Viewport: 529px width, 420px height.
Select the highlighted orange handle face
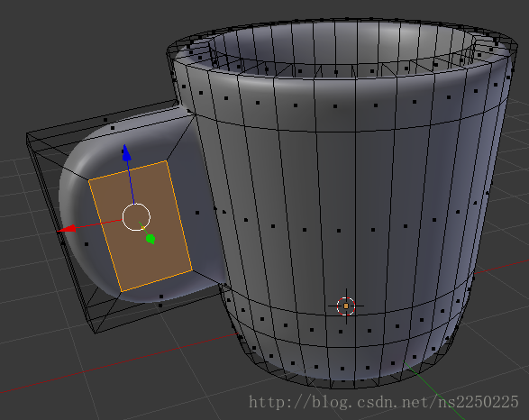[141, 226]
